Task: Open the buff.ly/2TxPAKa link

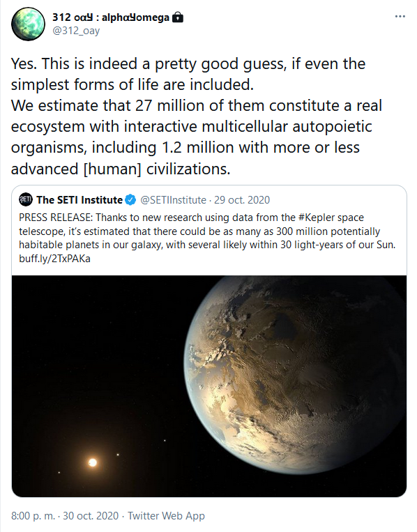Action: click(54, 259)
